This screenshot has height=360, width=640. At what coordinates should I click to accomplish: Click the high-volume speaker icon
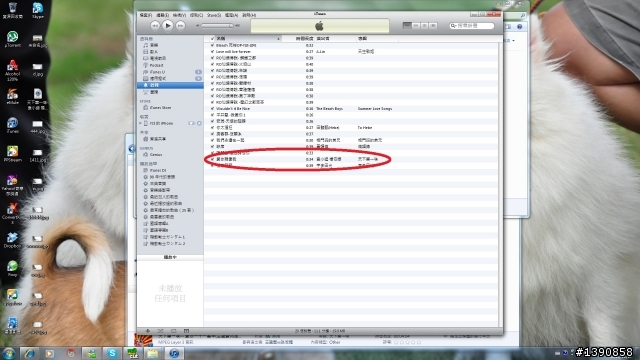pyautogui.click(x=238, y=26)
